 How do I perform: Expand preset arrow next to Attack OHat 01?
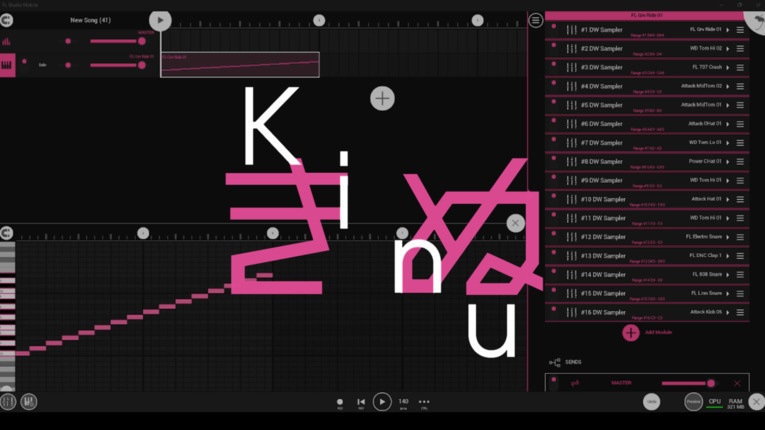pyautogui.click(x=727, y=124)
